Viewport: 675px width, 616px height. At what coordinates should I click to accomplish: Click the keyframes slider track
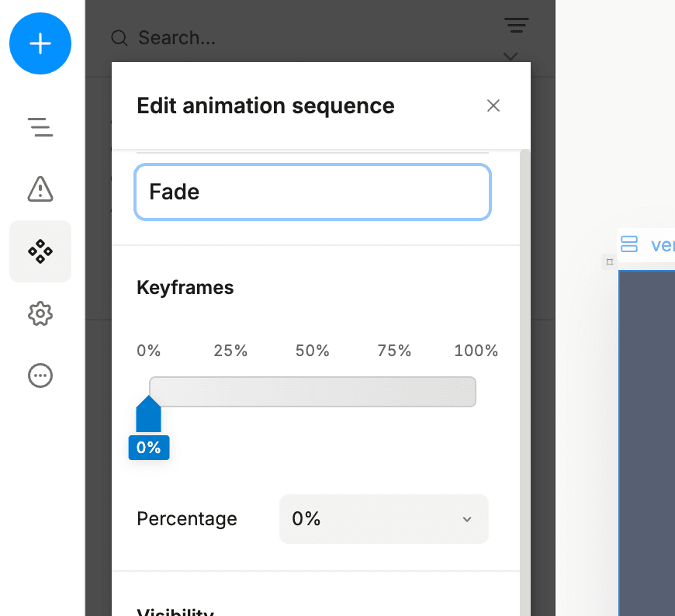(313, 392)
